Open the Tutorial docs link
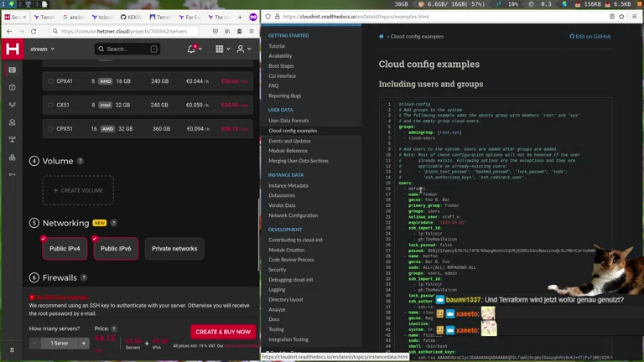The image size is (644, 362). click(x=277, y=46)
